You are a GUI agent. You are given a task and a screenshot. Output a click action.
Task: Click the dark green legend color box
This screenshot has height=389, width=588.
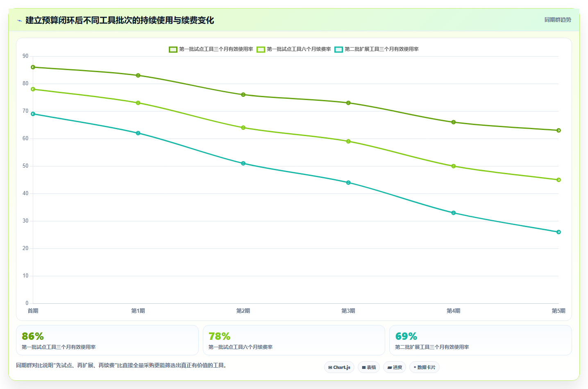click(173, 49)
